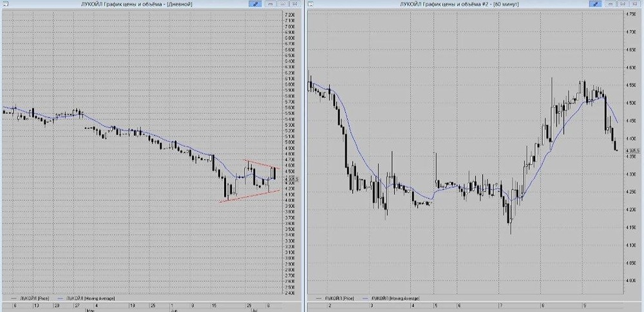Select ЛУКОЙЛ [Price] legend in daily chart
Viewport: 644px width, 312px height.
point(35,298)
